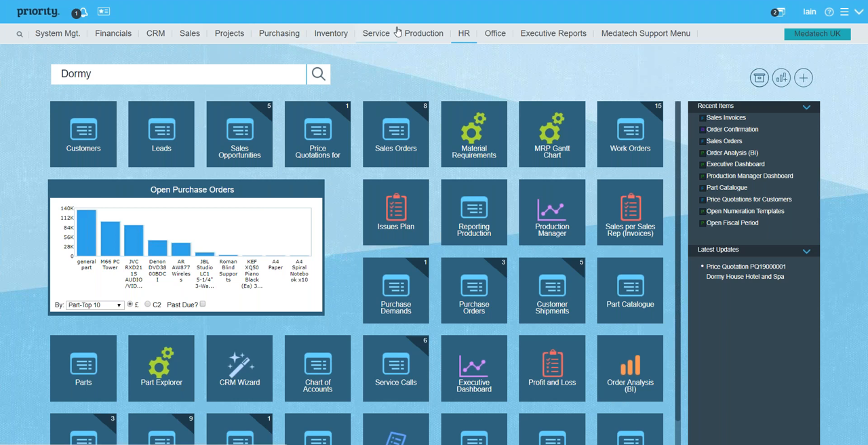Open the Part Catalogue tile
The height and width of the screenshot is (445, 868).
point(630,290)
